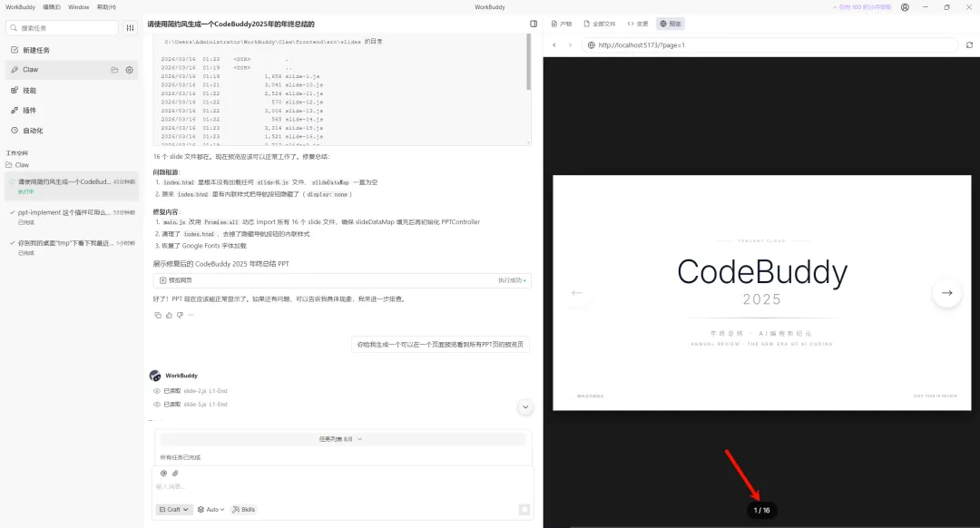Expand the 任务列表 8/8 task list
Viewport: 980px width, 528px height.
tap(340, 439)
